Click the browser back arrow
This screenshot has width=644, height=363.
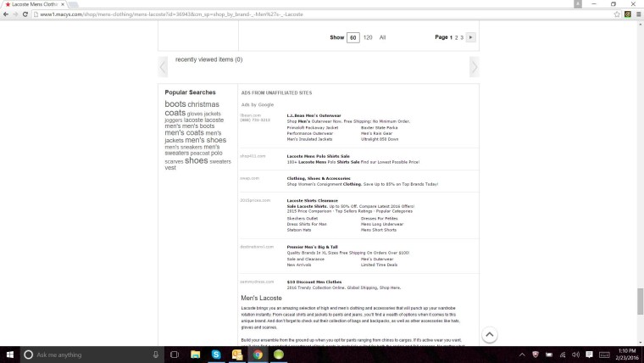[x=6, y=14]
